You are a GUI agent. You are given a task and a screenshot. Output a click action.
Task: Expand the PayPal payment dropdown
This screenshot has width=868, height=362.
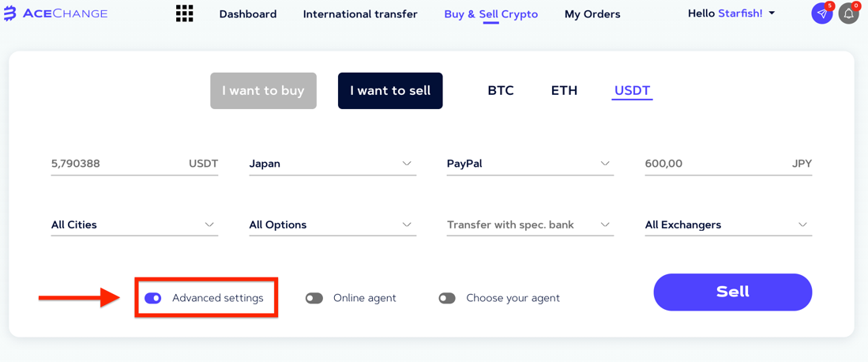(x=530, y=164)
